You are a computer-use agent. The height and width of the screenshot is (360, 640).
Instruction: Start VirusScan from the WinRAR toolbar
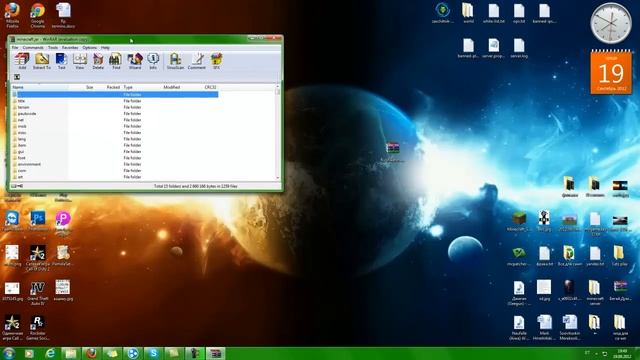(175, 61)
